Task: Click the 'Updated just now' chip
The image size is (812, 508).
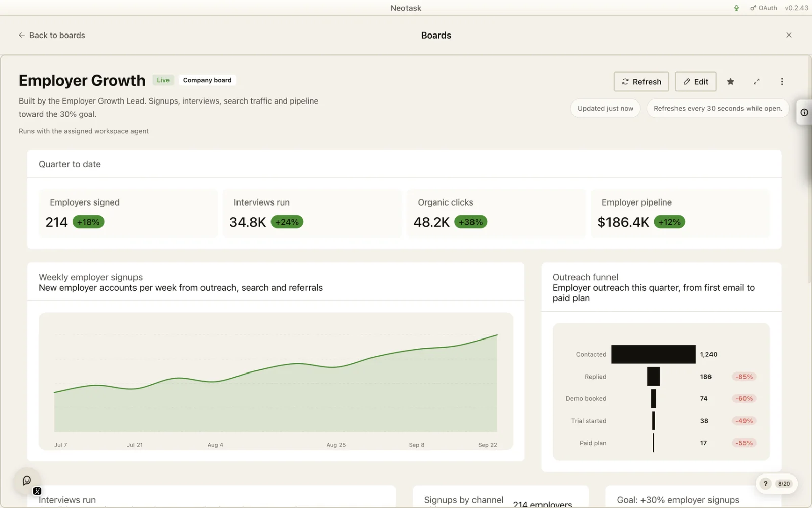Action: 605,108
